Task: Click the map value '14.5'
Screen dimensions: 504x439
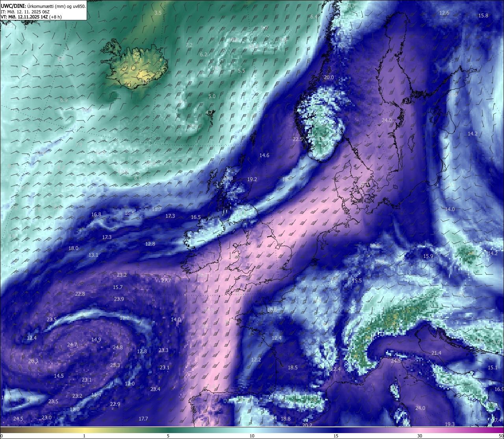Action: coord(59,376)
